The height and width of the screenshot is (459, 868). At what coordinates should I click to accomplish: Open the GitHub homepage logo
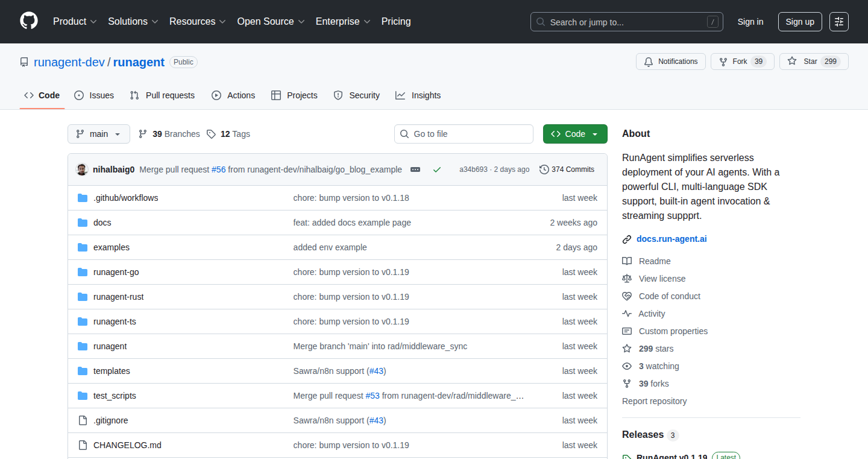[x=29, y=22]
